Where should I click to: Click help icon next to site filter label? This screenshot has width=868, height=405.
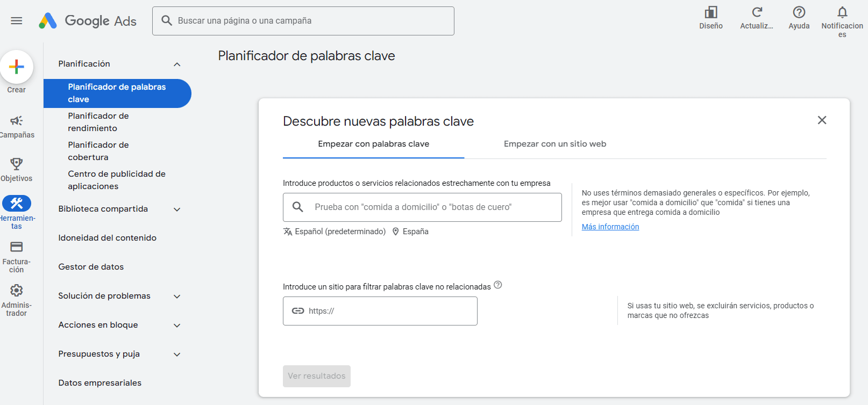click(x=498, y=285)
